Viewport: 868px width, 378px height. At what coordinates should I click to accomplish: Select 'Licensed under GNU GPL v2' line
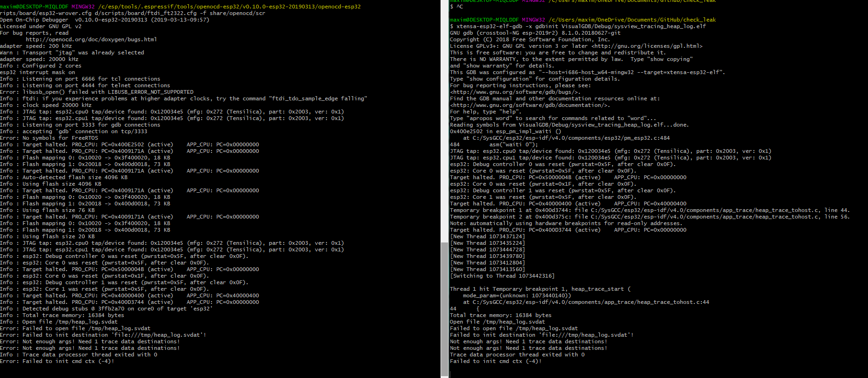[x=41, y=26]
